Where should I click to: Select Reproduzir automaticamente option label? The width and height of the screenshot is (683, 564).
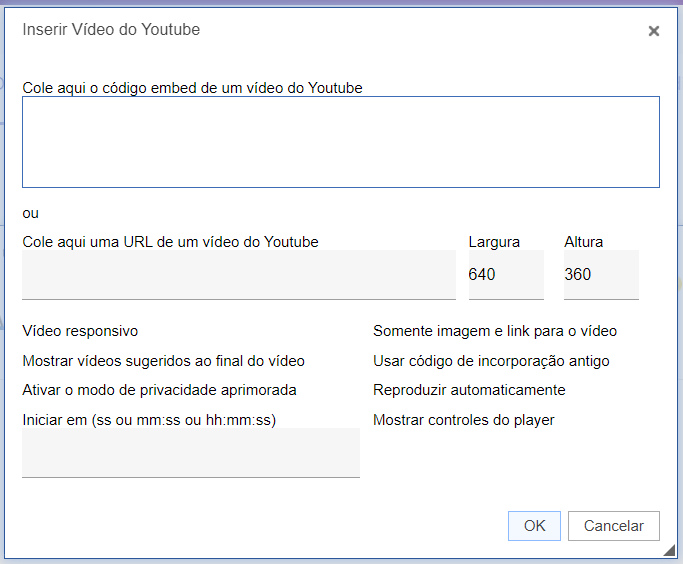click(x=469, y=390)
